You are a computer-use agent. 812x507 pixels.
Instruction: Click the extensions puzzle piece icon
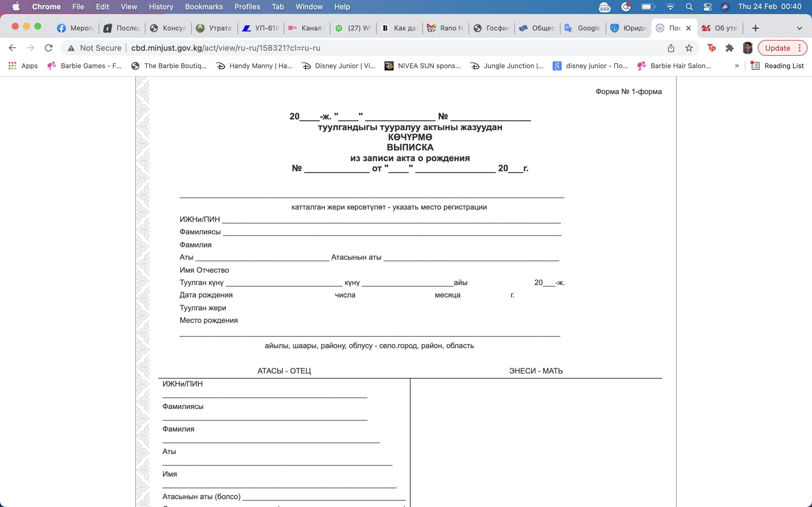(x=730, y=48)
